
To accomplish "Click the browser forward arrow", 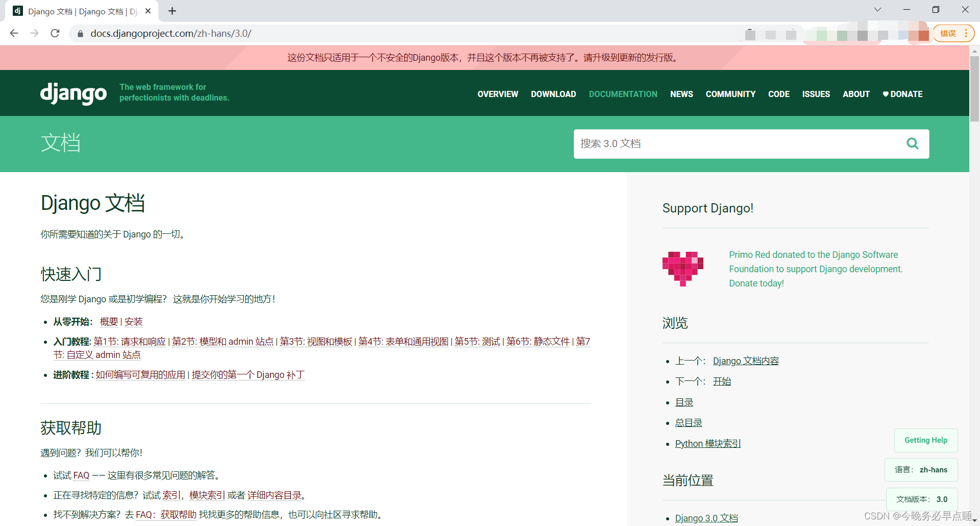I will [x=35, y=33].
